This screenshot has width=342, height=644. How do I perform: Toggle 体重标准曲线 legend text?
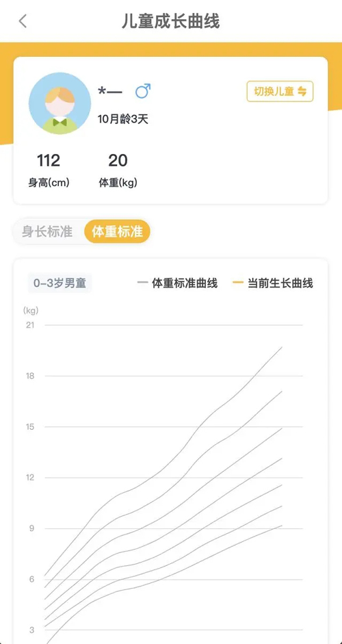click(185, 283)
